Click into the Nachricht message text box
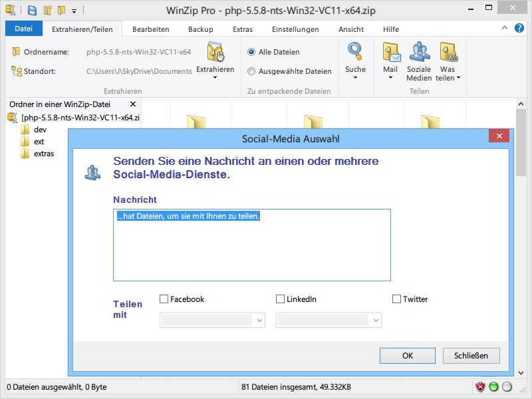The height and width of the screenshot is (399, 532). click(x=252, y=245)
